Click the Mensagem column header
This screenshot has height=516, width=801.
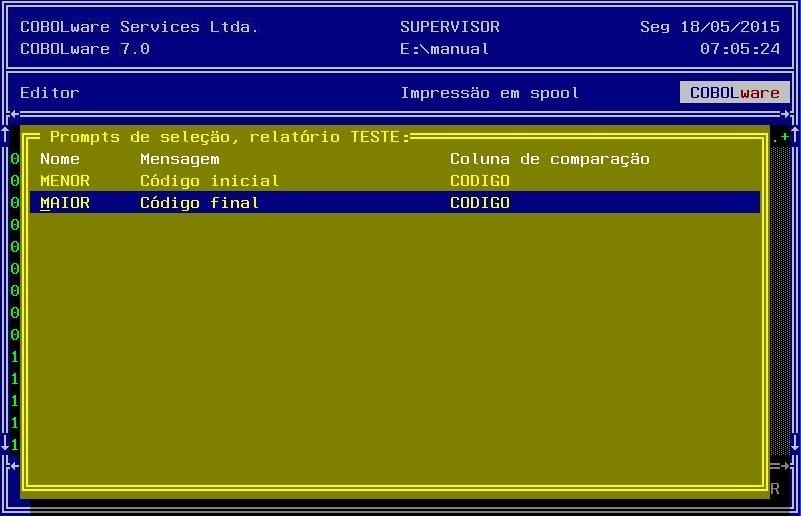click(x=180, y=159)
